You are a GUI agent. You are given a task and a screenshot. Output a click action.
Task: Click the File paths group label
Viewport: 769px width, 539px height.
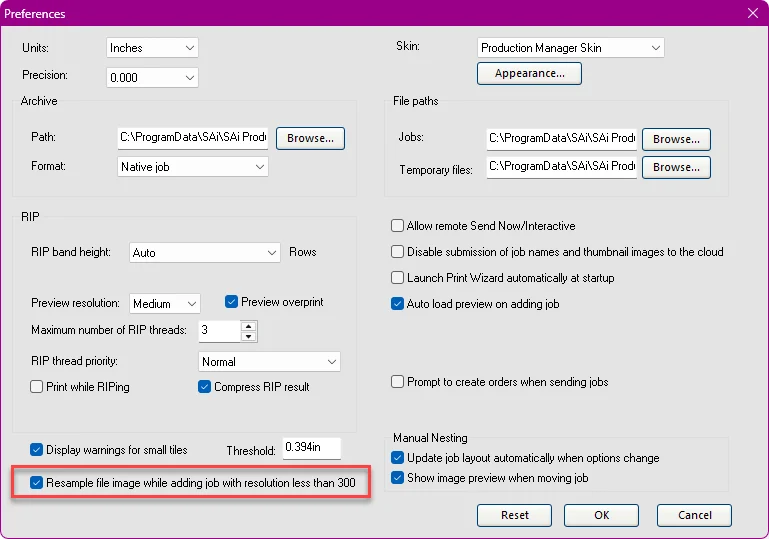(x=415, y=101)
